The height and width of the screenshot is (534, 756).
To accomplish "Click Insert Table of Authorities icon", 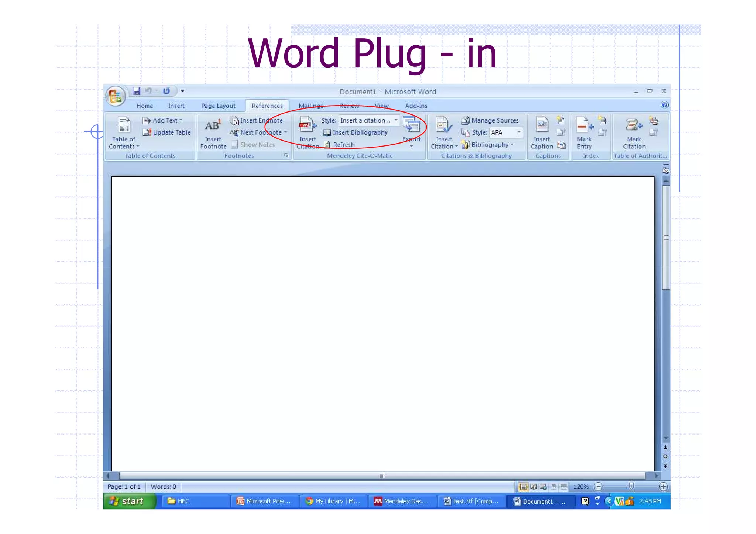I will pyautogui.click(x=654, y=120).
